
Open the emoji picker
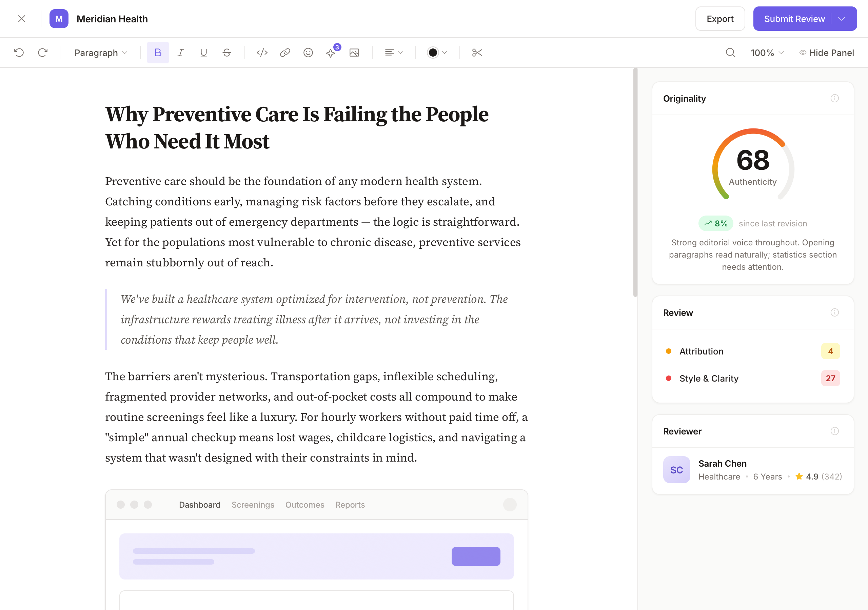pyautogui.click(x=308, y=53)
